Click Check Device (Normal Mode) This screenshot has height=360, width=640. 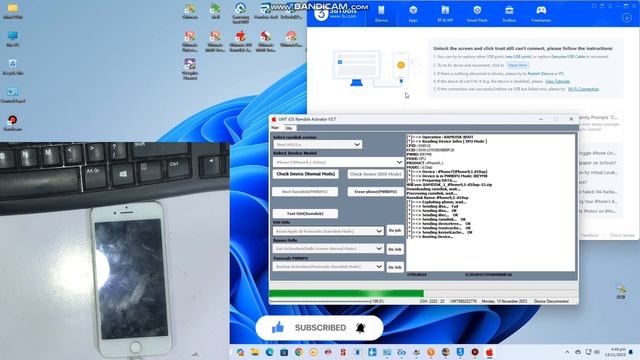click(306, 174)
